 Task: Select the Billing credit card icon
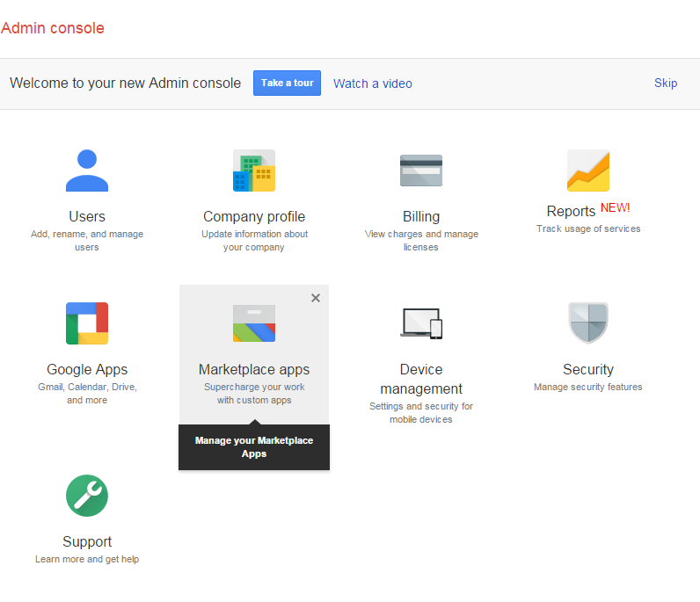coord(421,170)
